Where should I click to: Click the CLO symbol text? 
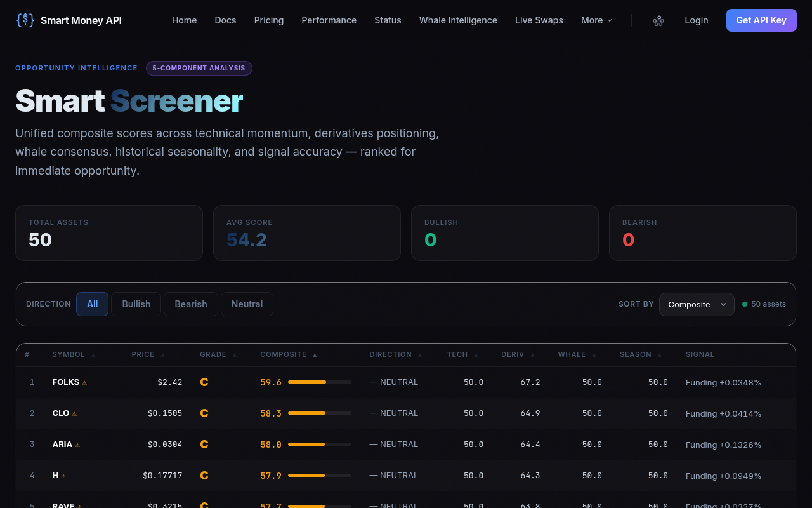61,413
